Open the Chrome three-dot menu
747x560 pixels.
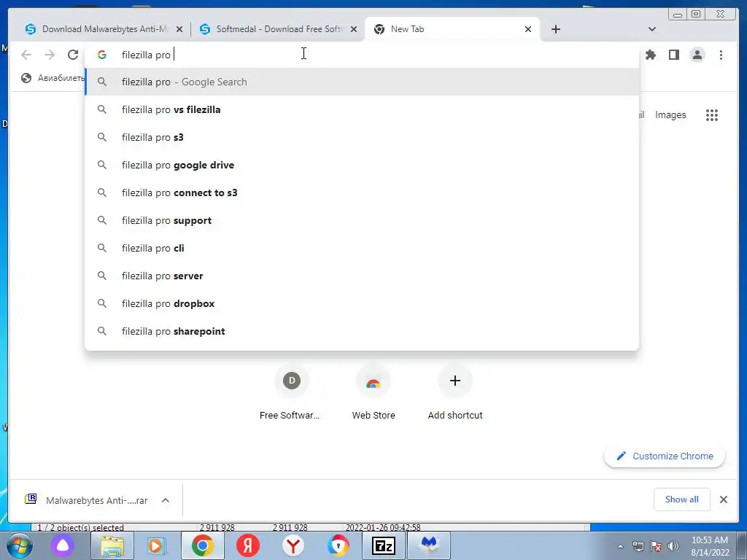click(x=721, y=55)
